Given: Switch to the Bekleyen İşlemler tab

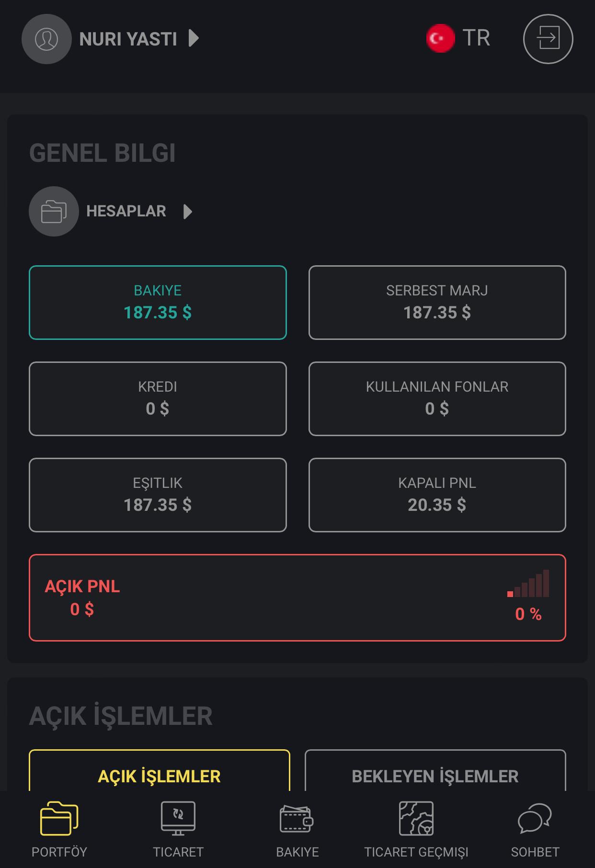Looking at the screenshot, I should [x=435, y=776].
